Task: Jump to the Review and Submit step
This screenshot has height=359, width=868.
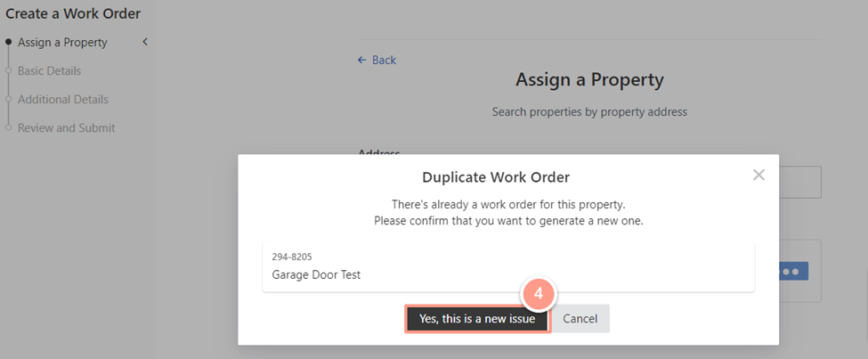Action: (67, 128)
